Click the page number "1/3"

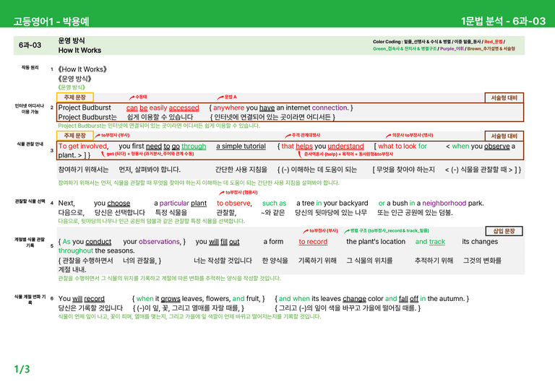click(x=22, y=370)
